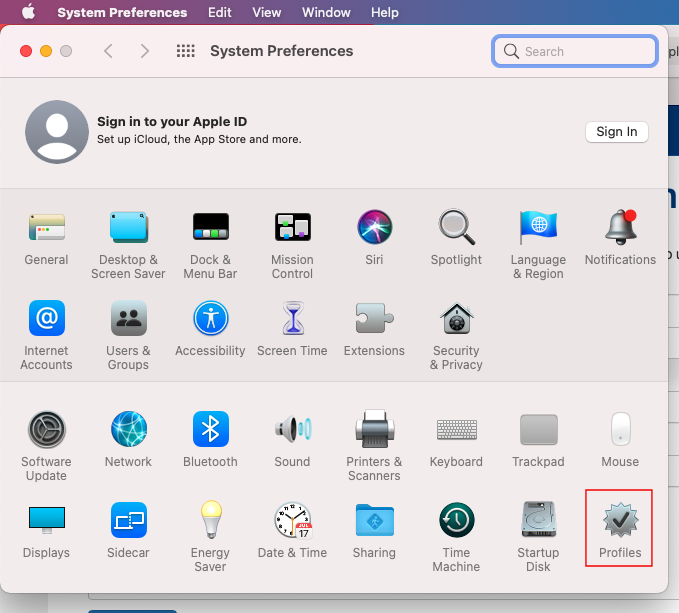Open the Window menu
Viewport: 679px width, 613px height.
[x=326, y=12]
